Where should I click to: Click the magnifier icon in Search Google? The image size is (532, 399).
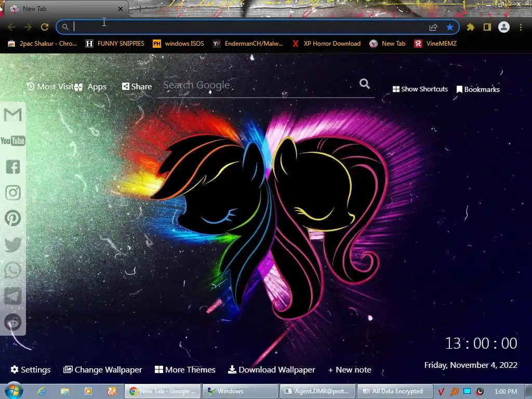click(365, 84)
